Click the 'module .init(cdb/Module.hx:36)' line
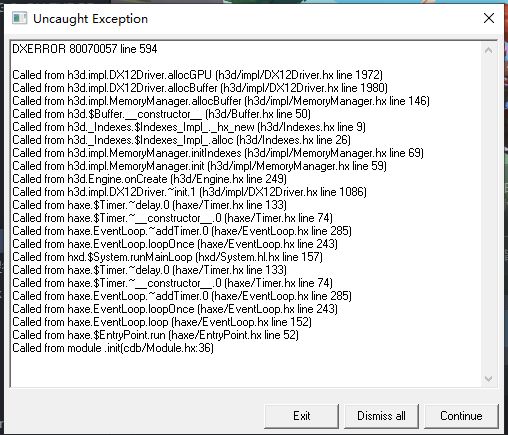This screenshot has width=508, height=435. pos(113,348)
